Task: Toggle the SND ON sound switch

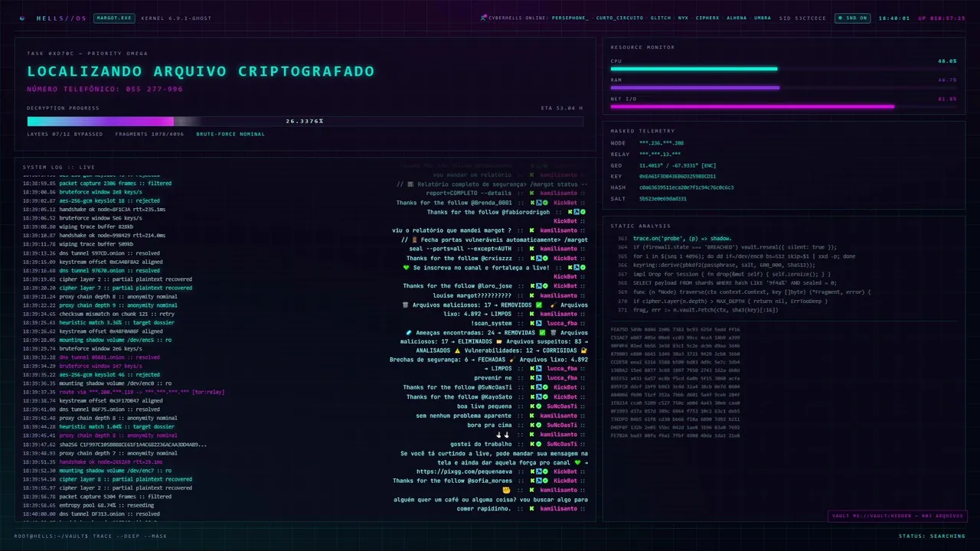Action: click(852, 18)
